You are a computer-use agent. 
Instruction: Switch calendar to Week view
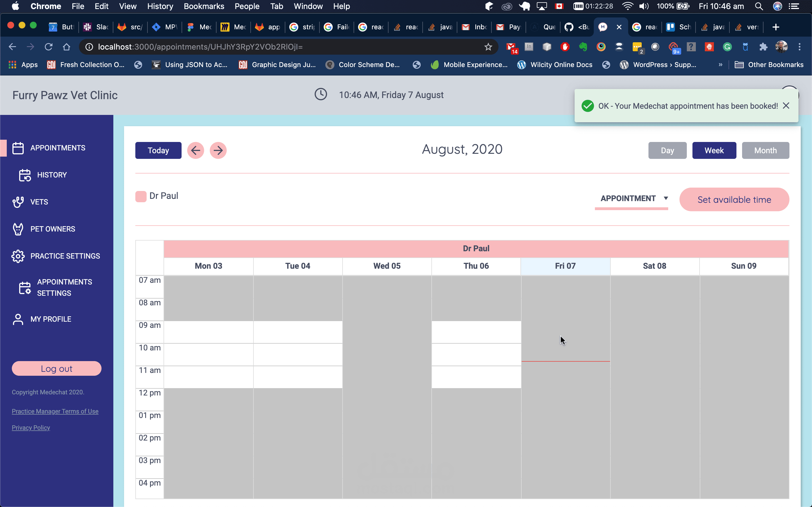click(714, 151)
